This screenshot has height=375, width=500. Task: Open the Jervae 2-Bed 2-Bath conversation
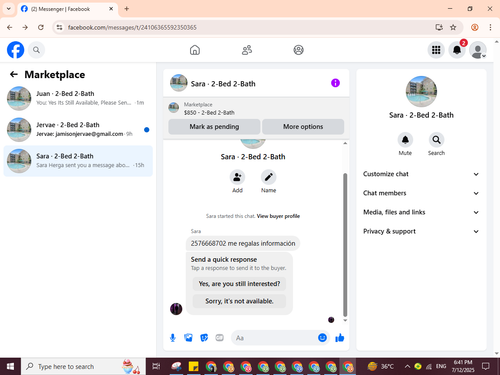point(78,129)
